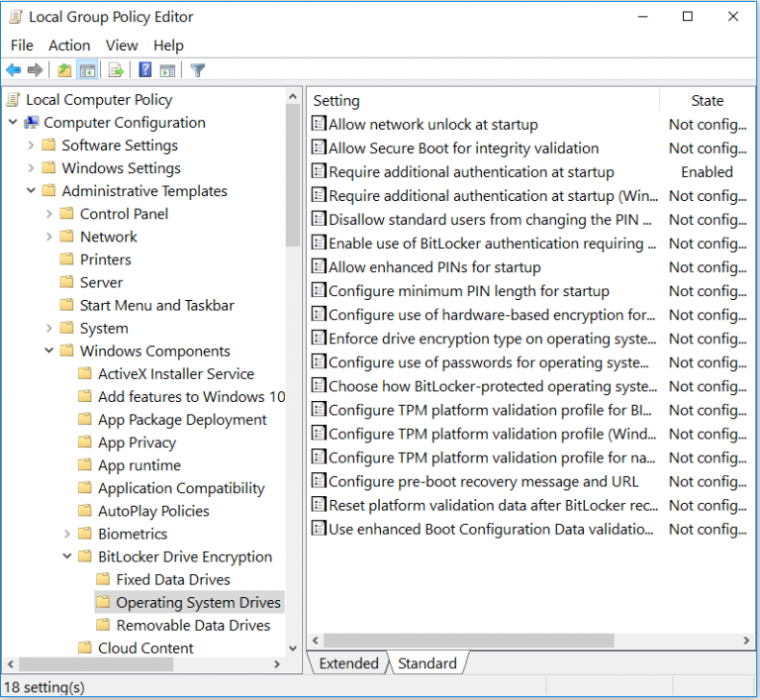This screenshot has width=760, height=700.
Task: Click the Filter funnel toolbar icon
Action: click(197, 70)
